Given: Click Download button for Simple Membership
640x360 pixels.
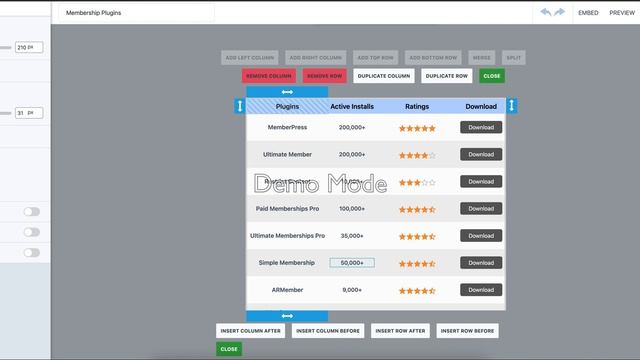Looking at the screenshot, I should 481,263.
